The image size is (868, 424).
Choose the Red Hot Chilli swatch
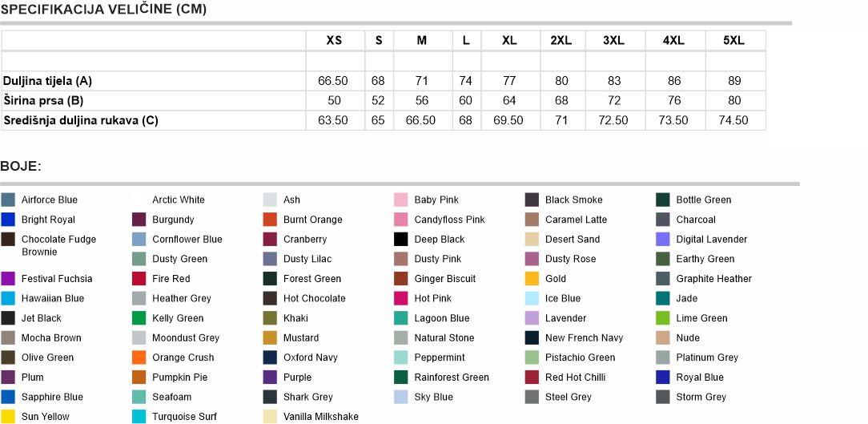(532, 378)
